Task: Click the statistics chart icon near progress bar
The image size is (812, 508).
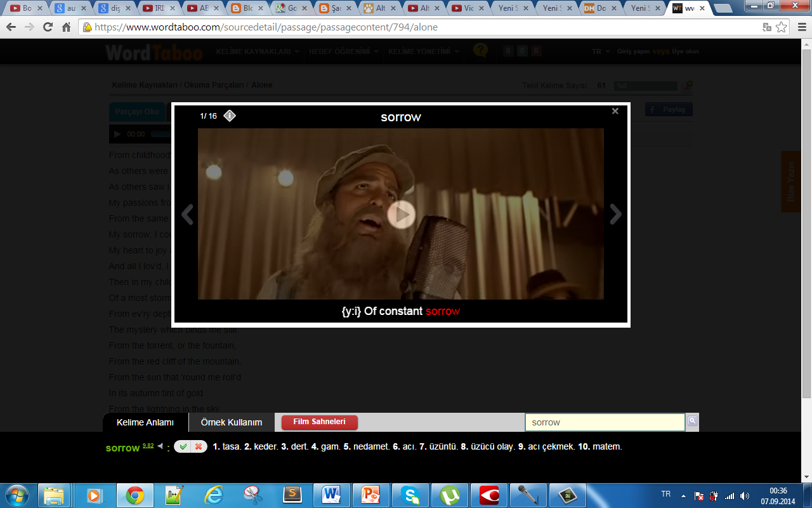Action: [x=686, y=86]
